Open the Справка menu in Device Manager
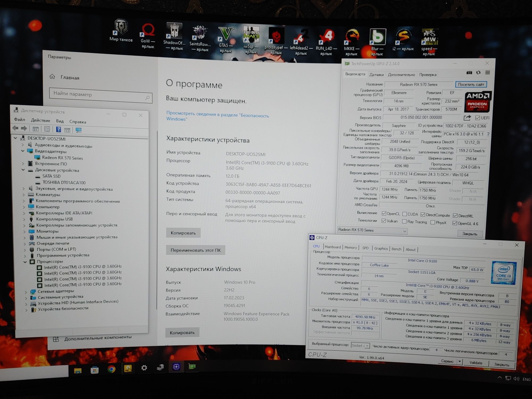Image resolution: width=532 pixels, height=399 pixels. pyautogui.click(x=78, y=122)
